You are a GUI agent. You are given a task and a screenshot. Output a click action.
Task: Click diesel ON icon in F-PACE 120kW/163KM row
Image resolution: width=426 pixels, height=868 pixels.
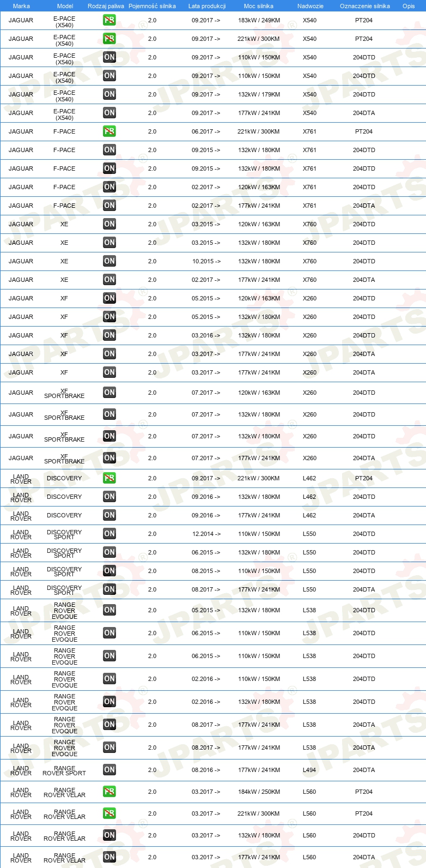pyautogui.click(x=109, y=187)
